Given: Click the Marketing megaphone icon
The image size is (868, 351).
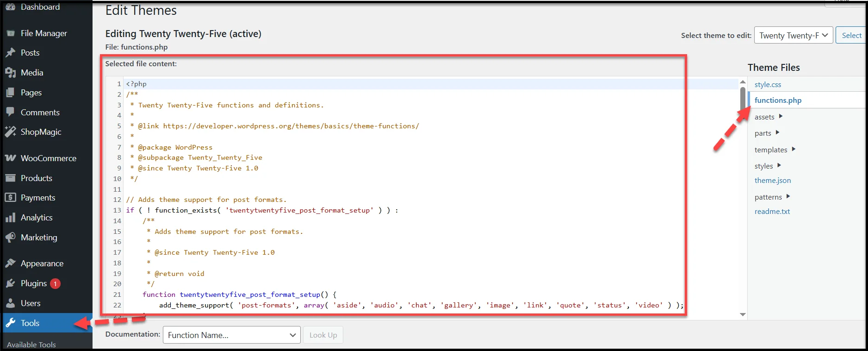Looking at the screenshot, I should point(10,238).
